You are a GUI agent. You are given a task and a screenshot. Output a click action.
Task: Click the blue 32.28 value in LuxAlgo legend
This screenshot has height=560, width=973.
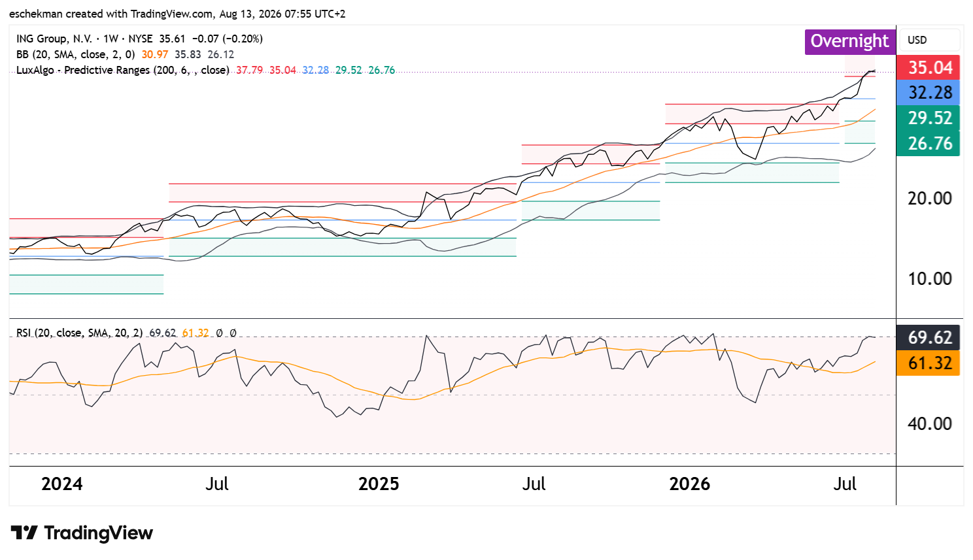pos(316,71)
